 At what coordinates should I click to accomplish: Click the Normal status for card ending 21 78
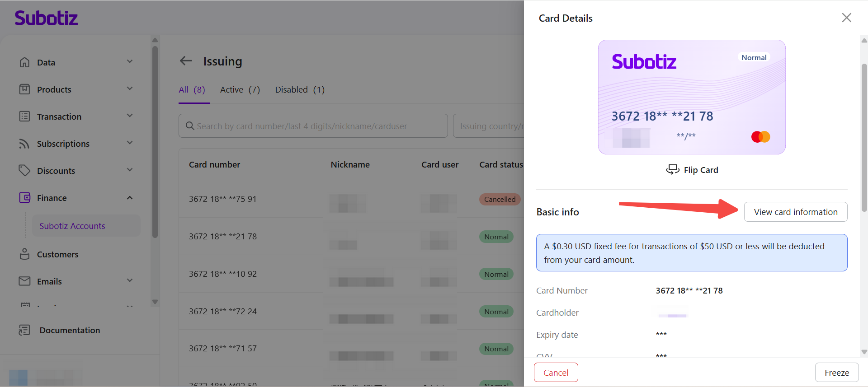point(496,237)
